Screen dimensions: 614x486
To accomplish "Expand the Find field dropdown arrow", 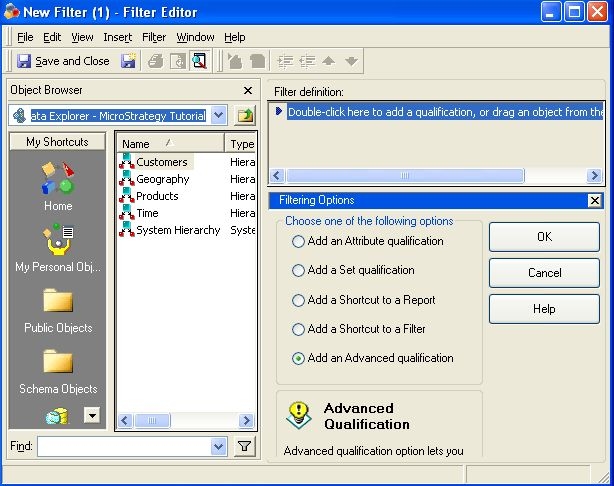I will point(218,446).
